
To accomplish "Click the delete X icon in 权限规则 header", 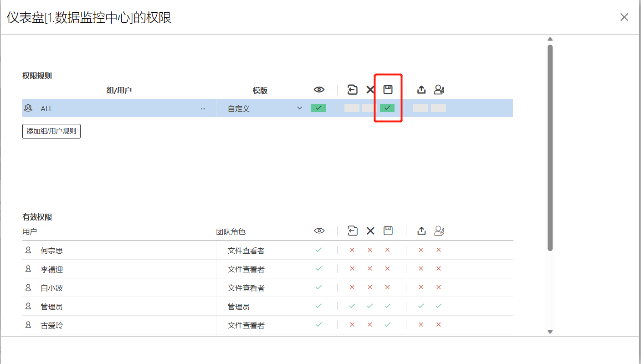I will coord(370,90).
